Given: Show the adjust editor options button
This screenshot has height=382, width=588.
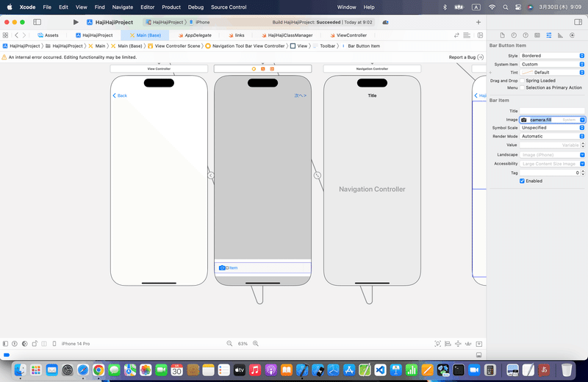Looking at the screenshot, I should tap(467, 35).
